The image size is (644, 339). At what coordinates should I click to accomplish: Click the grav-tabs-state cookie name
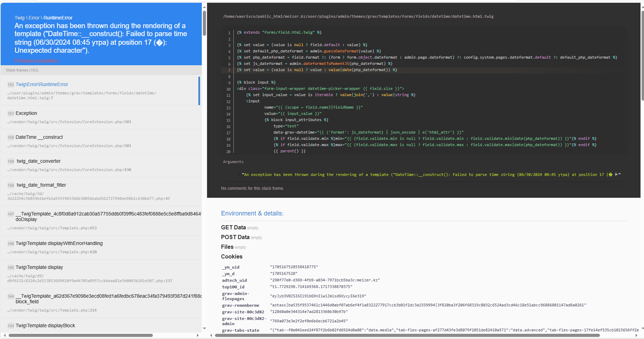(x=241, y=330)
